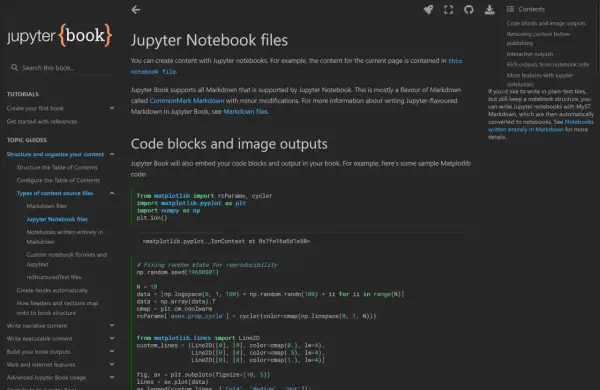This screenshot has height=390, width=600.
Task: Click the 'TUTORIALS' sidebar caption
Action: point(23,94)
